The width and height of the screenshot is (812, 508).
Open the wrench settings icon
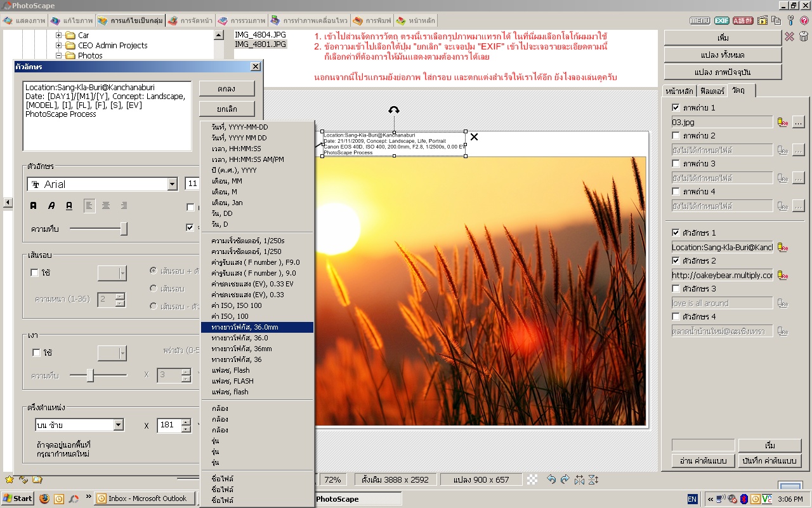tap(790, 20)
